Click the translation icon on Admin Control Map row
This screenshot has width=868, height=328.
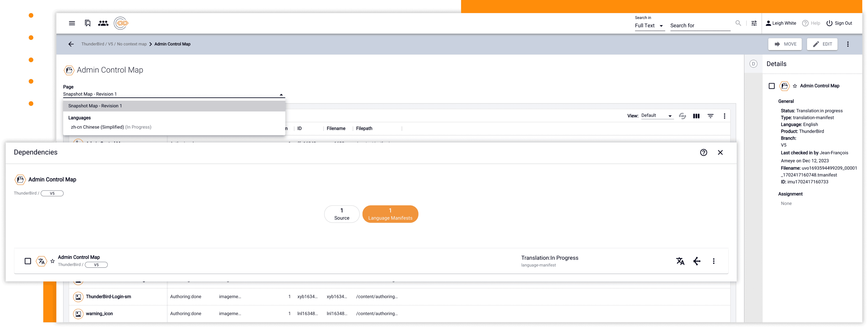[x=680, y=261]
